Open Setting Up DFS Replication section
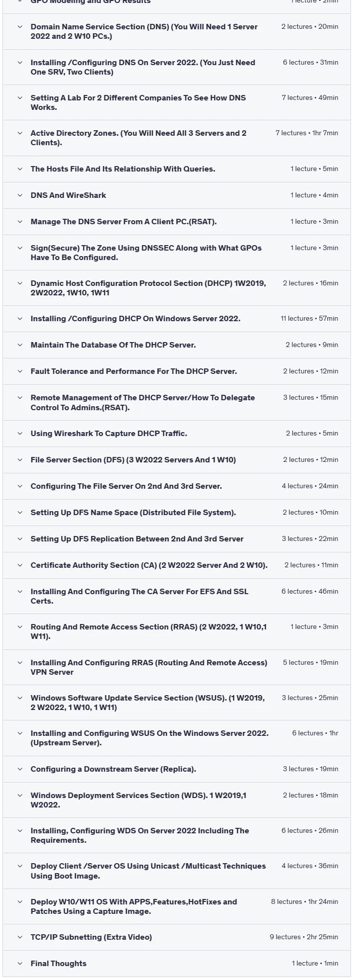The height and width of the screenshot is (980, 355). (177, 539)
